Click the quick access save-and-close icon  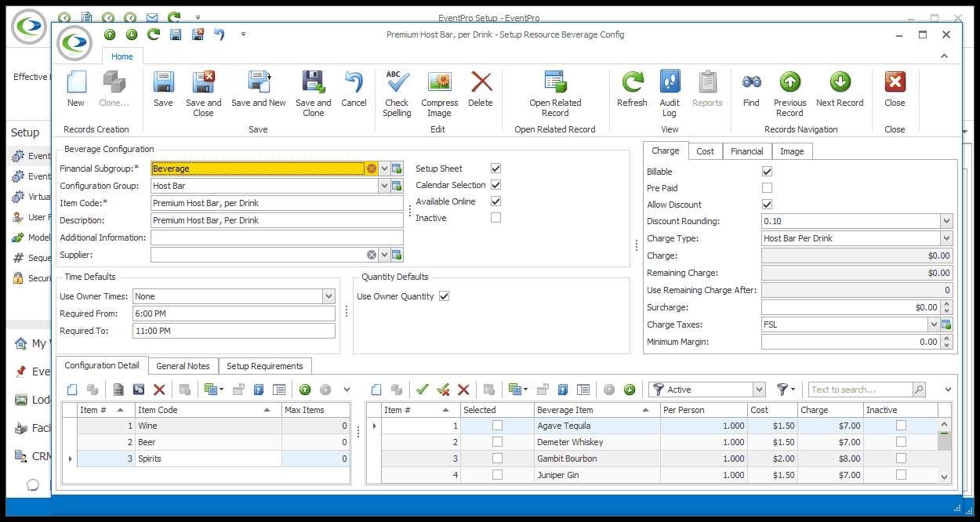pos(198,34)
